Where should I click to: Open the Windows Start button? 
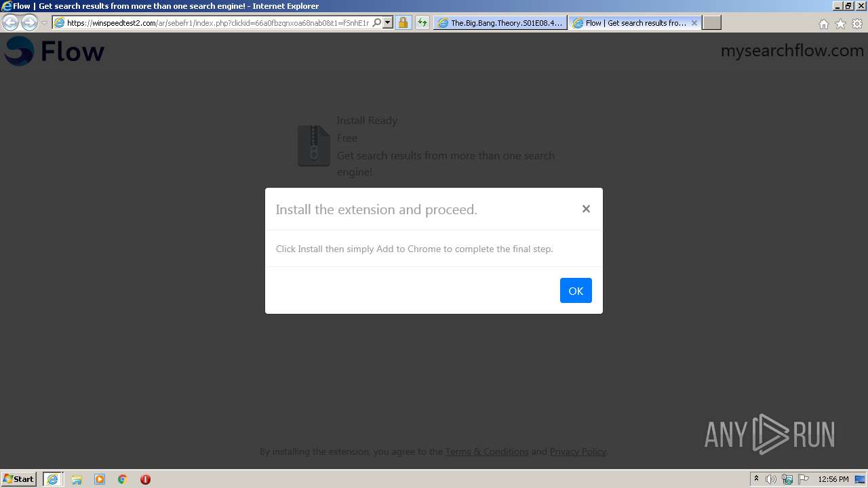tap(19, 479)
